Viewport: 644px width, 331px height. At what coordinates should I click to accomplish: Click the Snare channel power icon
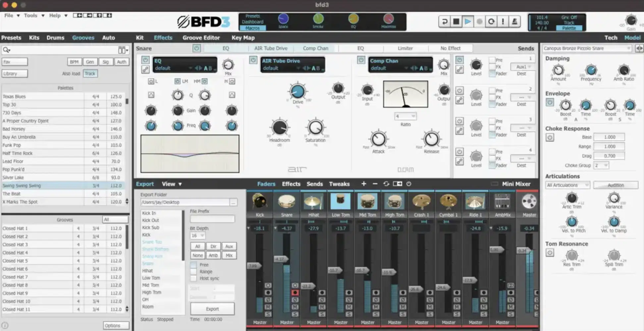click(196, 48)
